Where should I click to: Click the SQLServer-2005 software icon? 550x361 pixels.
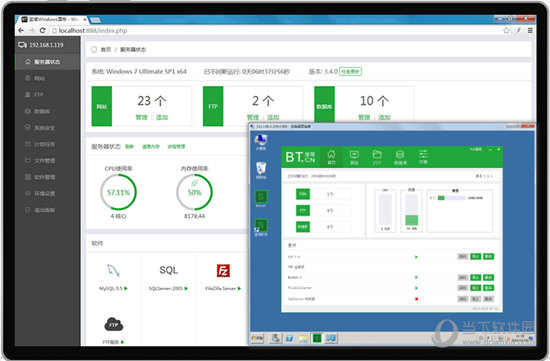(168, 270)
